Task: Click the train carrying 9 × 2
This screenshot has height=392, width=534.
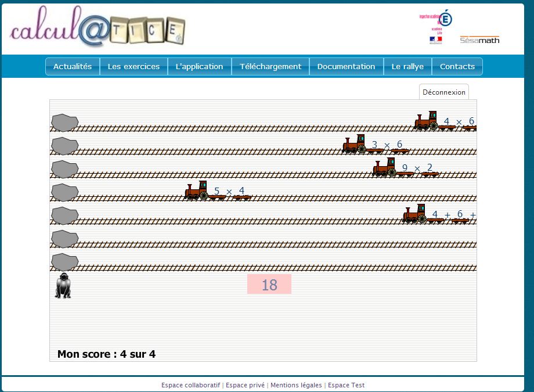Action: [x=405, y=168]
